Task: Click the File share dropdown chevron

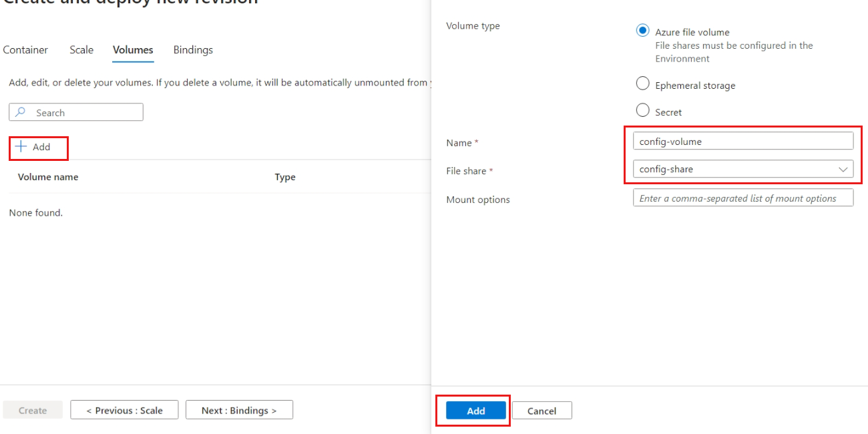Action: tap(843, 169)
